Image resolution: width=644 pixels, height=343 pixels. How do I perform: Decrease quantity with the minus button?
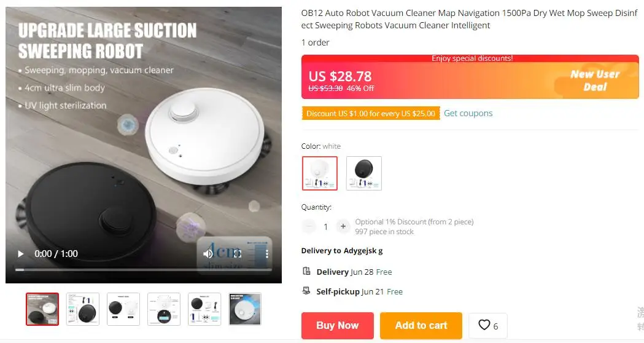coord(309,226)
